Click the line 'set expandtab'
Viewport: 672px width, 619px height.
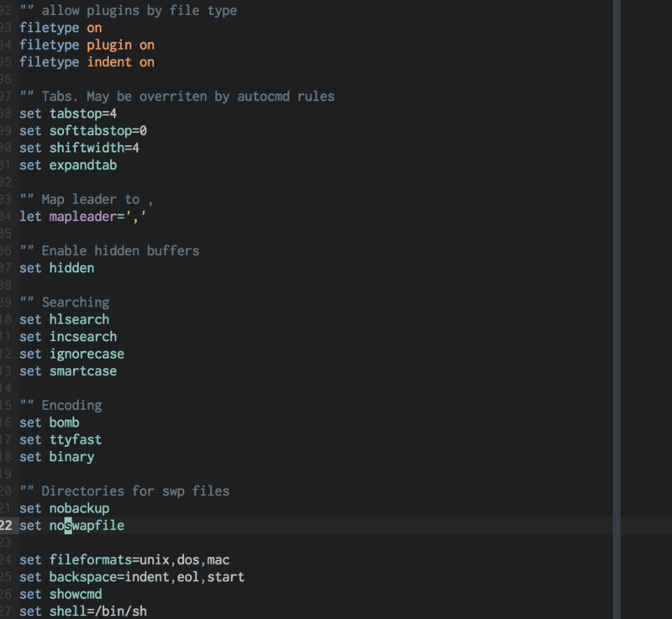click(68, 165)
